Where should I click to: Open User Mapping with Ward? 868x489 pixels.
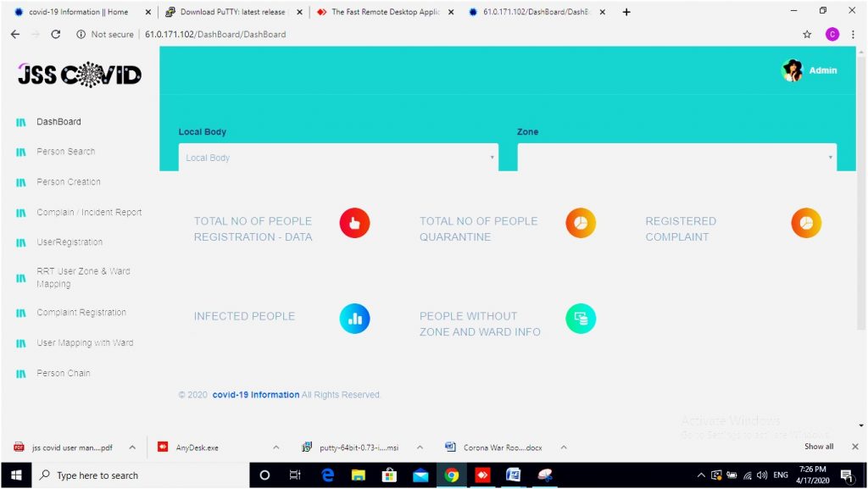(x=86, y=343)
